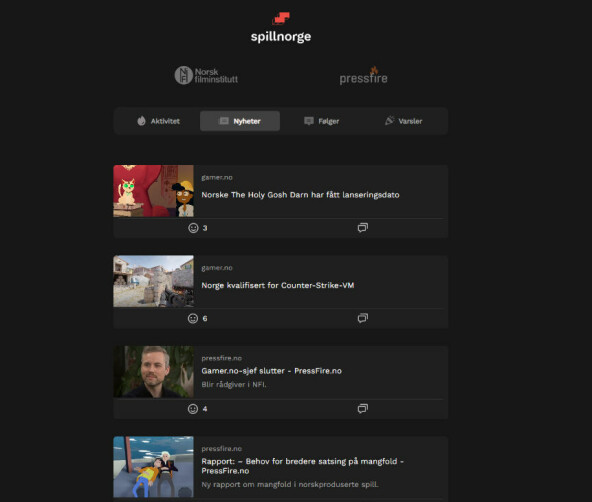React with smiley on Holy Gosh Darn article
This screenshot has width=592, height=502.
[193, 228]
